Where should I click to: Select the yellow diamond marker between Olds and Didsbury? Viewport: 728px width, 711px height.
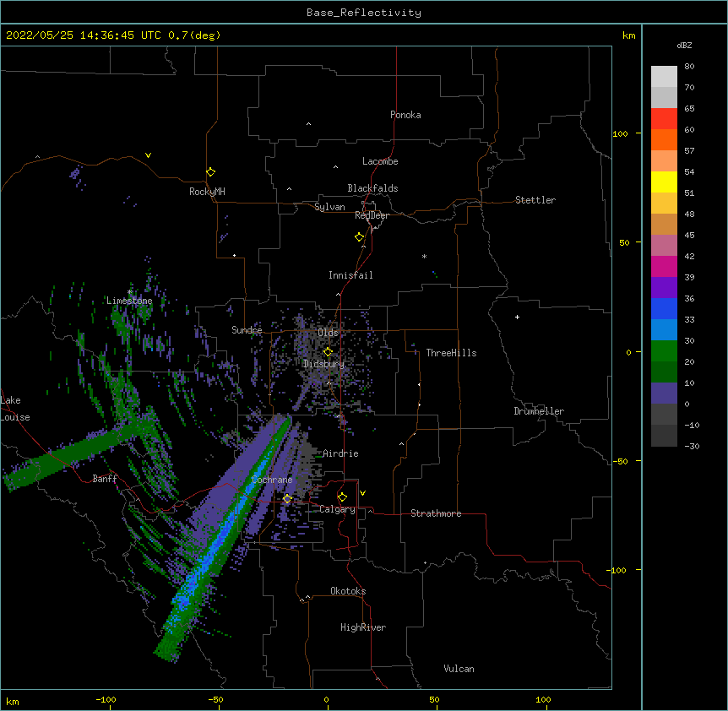pos(328,352)
